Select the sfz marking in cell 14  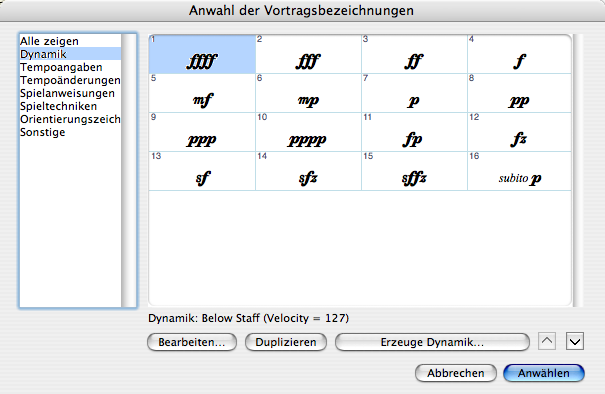[x=308, y=171]
